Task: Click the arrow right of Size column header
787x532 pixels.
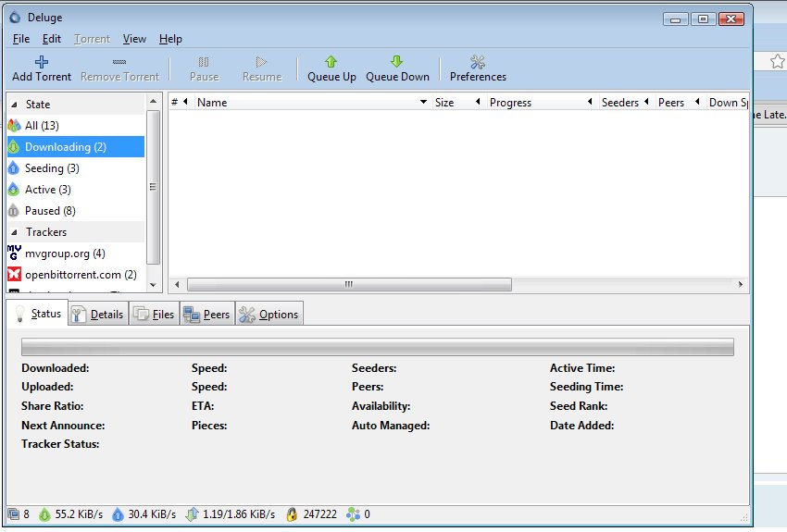Action: pos(478,102)
